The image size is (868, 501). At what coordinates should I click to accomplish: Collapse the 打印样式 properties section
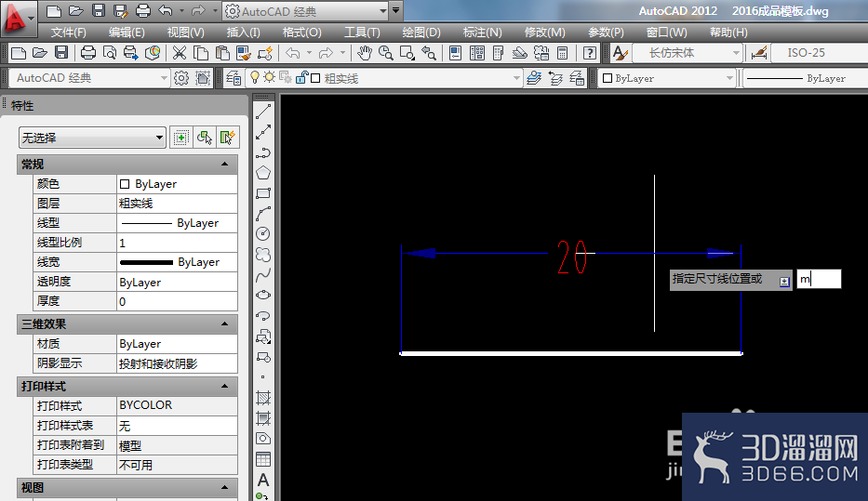[225, 386]
